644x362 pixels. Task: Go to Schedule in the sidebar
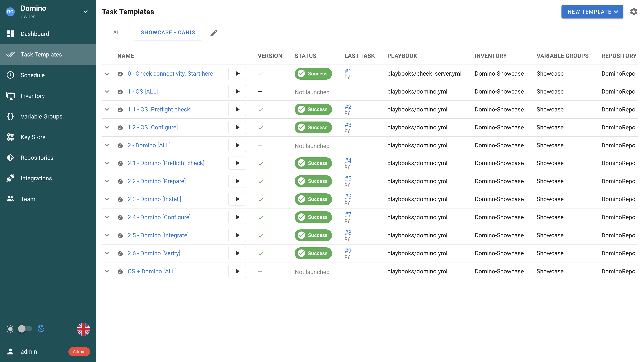pyautogui.click(x=48, y=75)
